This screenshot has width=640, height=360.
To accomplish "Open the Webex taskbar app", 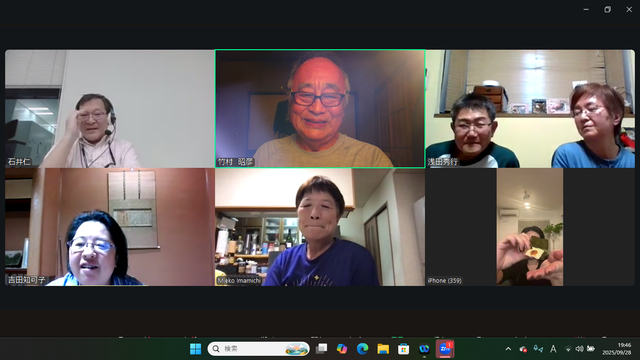I will 424,349.
